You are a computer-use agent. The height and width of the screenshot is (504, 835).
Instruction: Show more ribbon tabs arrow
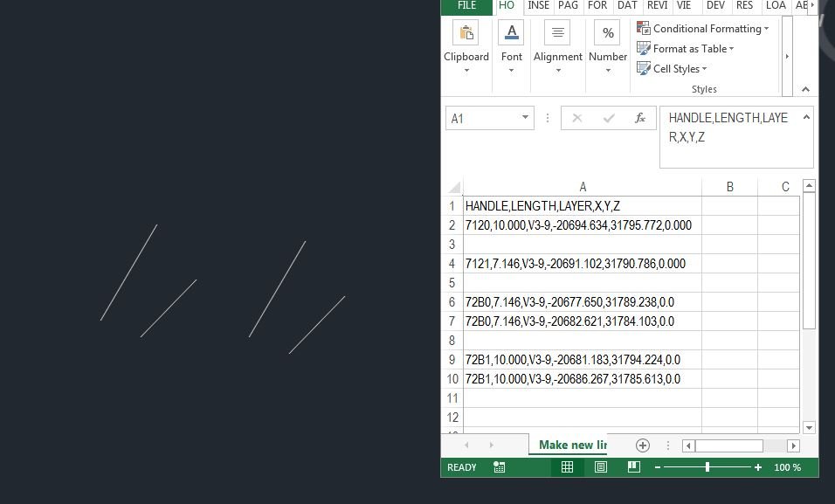point(812,5)
